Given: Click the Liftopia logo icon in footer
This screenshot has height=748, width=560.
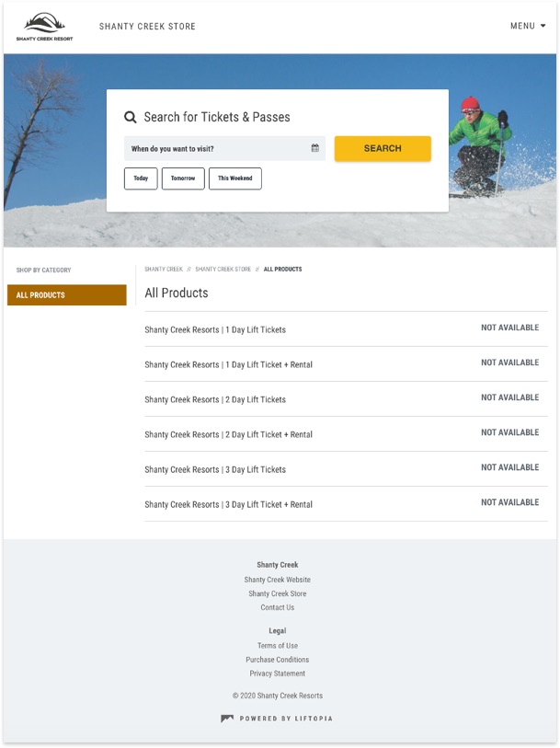Looking at the screenshot, I should [227, 719].
